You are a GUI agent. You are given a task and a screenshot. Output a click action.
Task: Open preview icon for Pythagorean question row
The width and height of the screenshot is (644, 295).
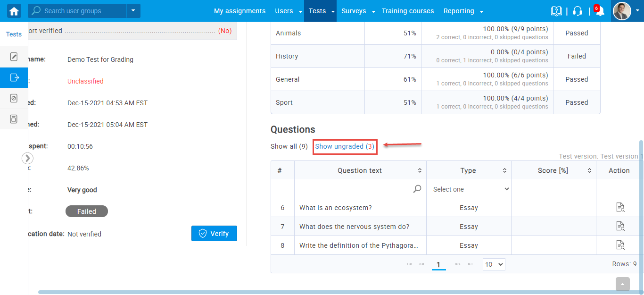(620, 245)
